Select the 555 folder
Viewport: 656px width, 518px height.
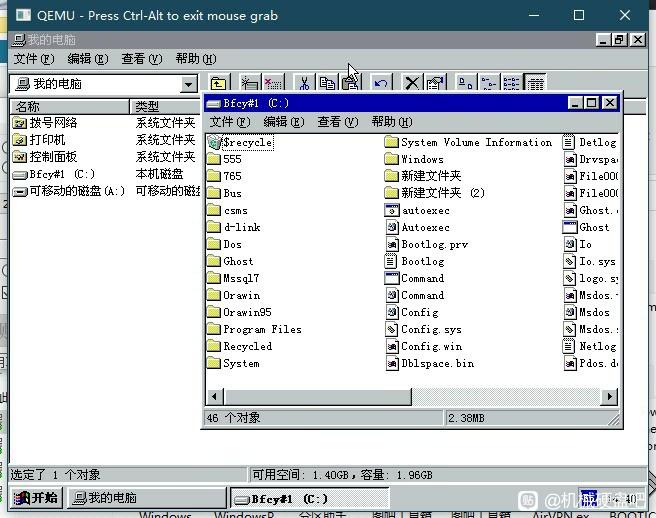(224, 159)
